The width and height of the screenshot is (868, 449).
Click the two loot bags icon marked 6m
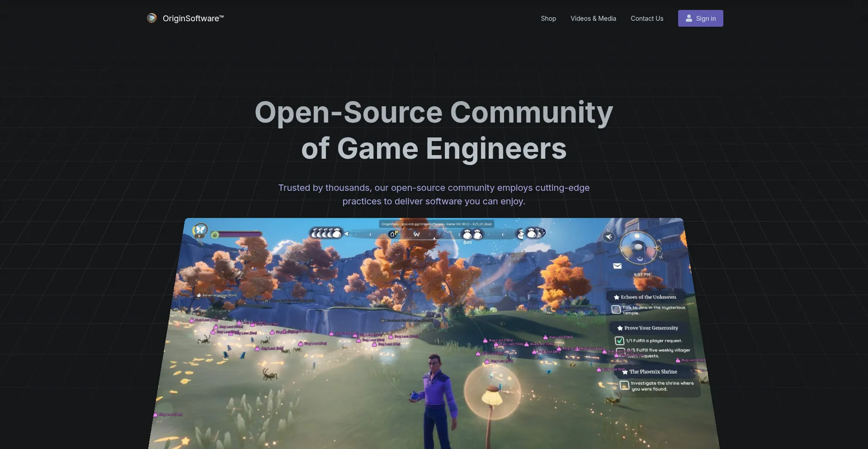[472, 234]
